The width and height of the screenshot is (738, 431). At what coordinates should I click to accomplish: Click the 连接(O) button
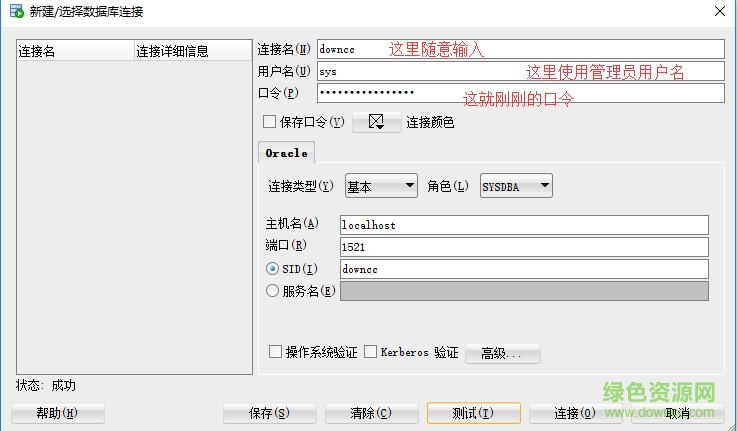pyautogui.click(x=576, y=413)
